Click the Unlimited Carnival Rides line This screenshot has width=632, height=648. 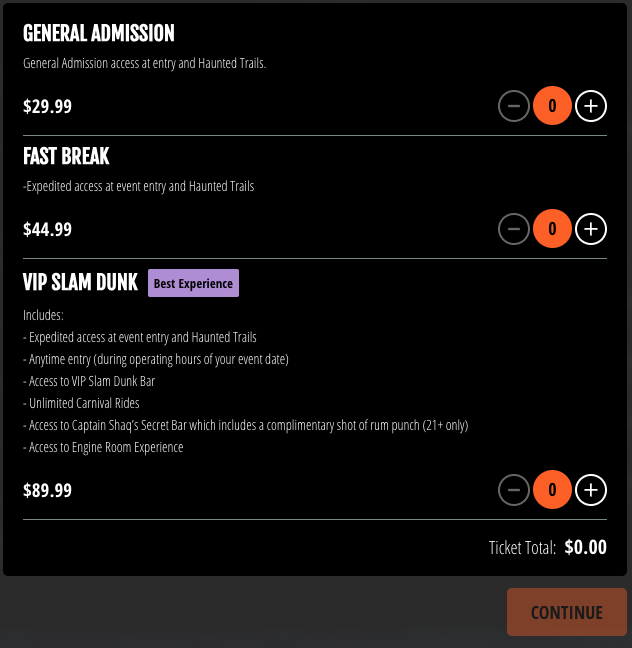[x=82, y=403]
